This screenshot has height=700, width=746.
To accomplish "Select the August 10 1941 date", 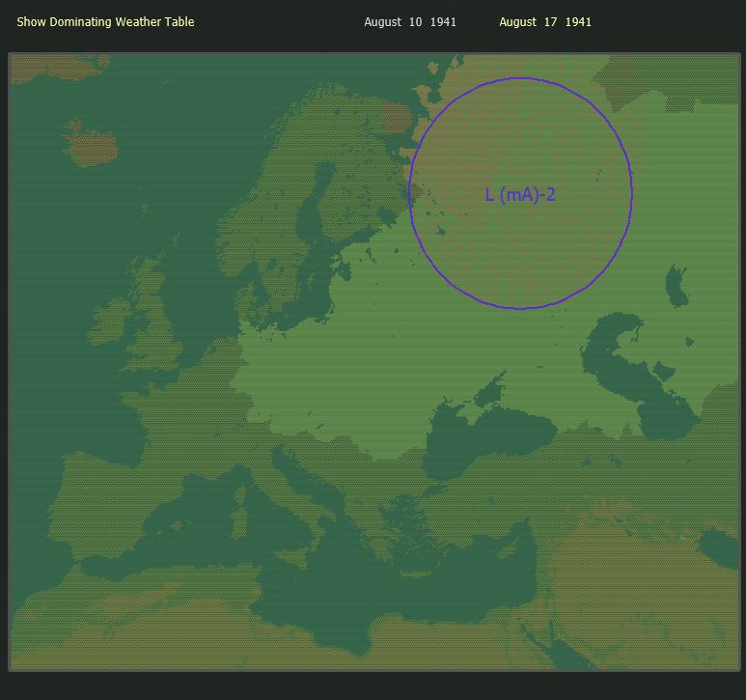I will [409, 22].
